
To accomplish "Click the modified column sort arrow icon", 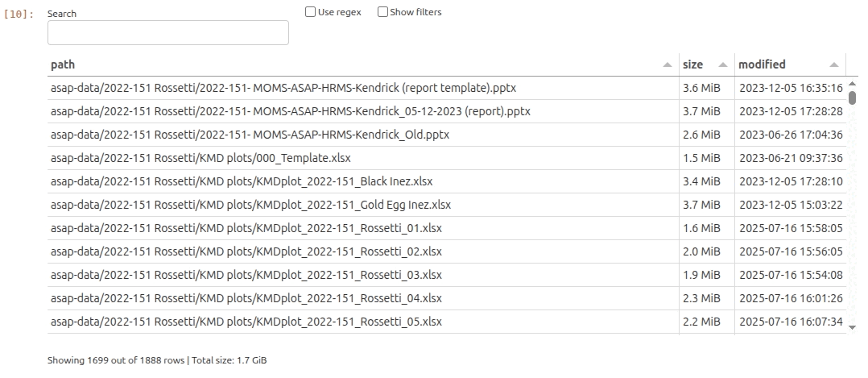I will coord(833,64).
